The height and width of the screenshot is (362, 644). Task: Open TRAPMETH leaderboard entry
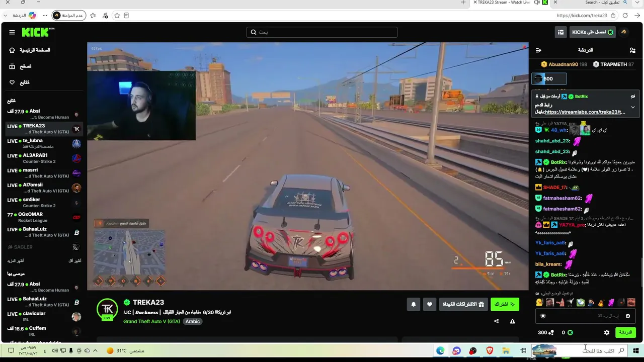(x=613, y=64)
